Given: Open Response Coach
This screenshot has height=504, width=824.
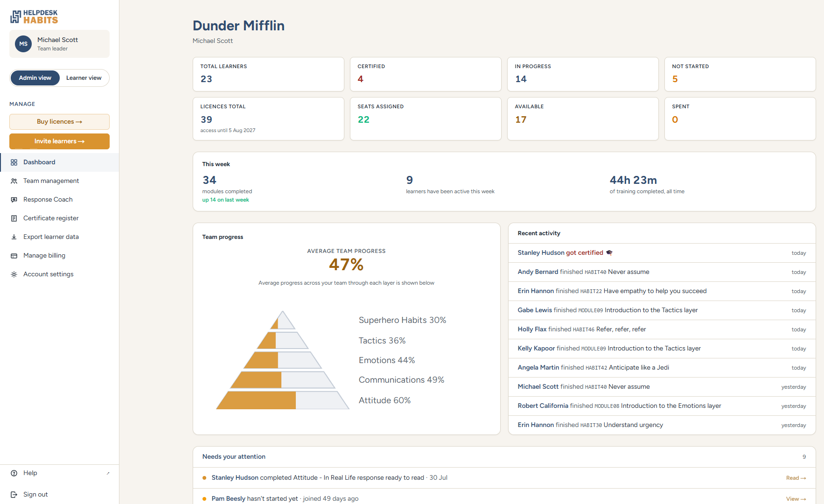Looking at the screenshot, I should (60, 200).
